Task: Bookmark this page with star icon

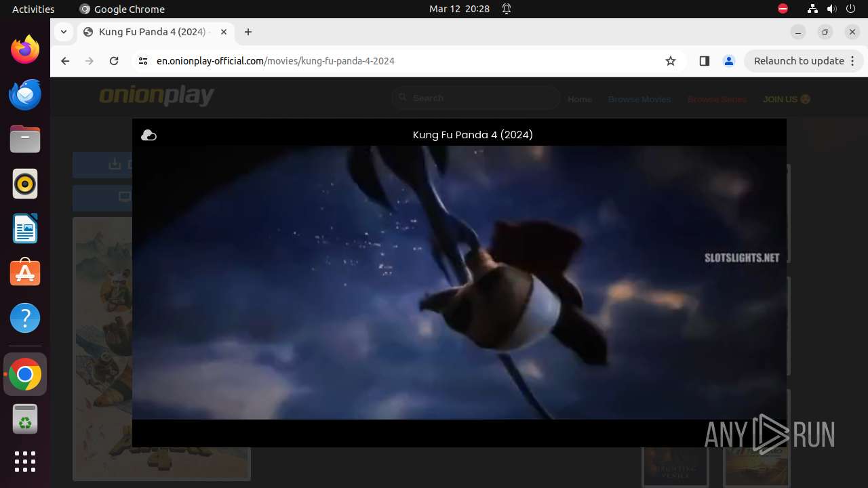Action: (671, 61)
